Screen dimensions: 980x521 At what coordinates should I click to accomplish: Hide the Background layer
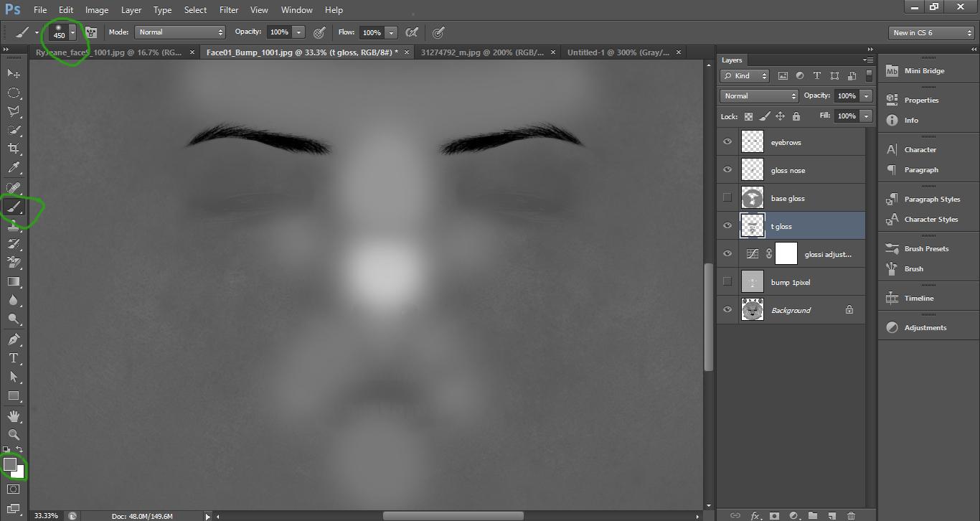727,310
